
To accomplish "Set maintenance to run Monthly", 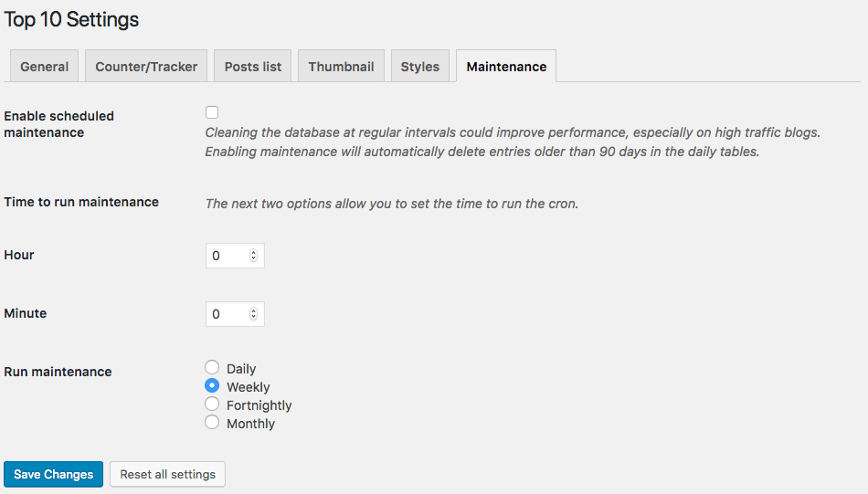I will 212,423.
